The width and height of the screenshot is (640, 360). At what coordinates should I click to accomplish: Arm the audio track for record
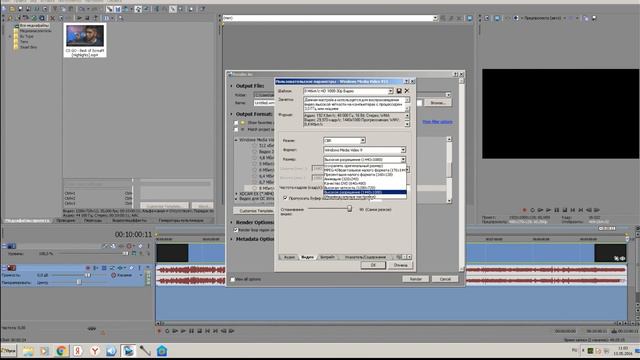88,268
